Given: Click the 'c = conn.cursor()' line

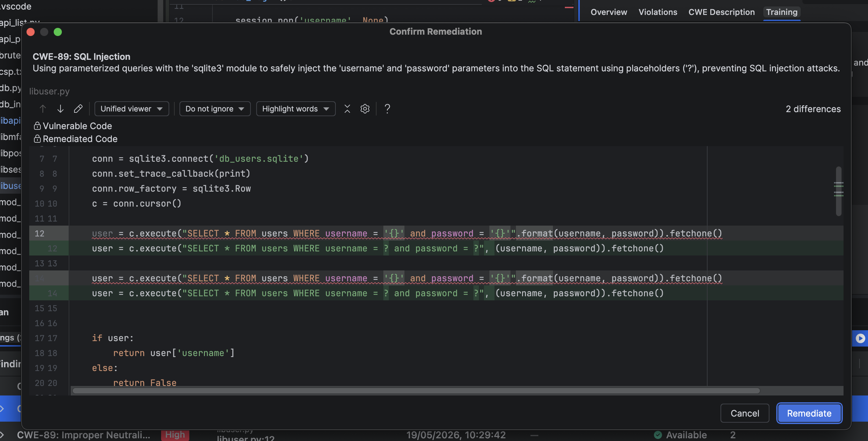Looking at the screenshot, I should [137, 204].
